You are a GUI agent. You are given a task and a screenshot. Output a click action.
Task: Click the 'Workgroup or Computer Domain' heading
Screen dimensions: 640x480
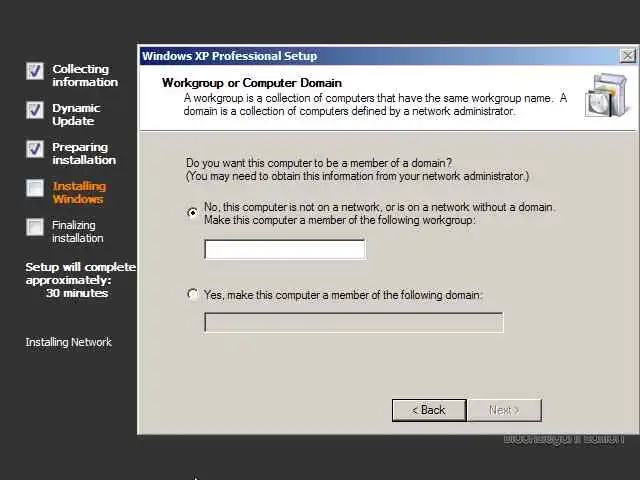coord(252,83)
